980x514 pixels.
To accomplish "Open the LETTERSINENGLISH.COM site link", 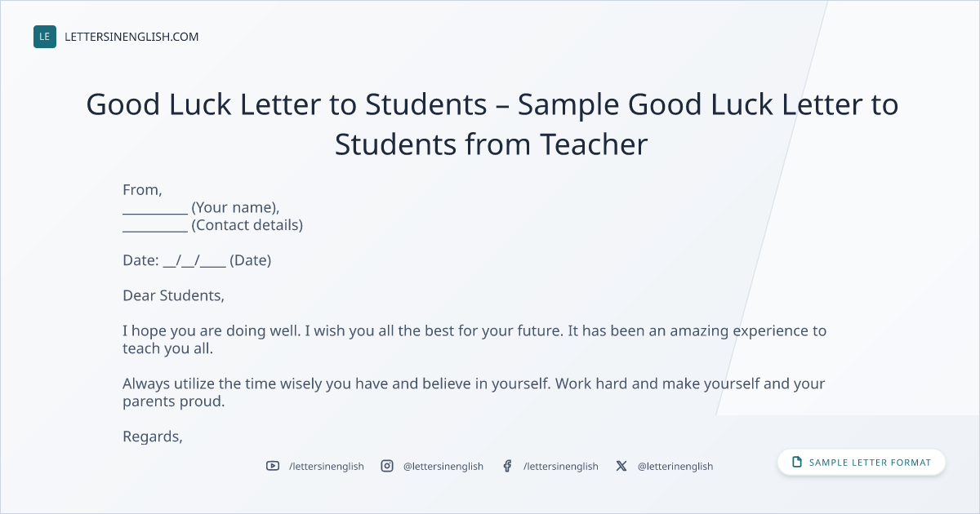I will (131, 37).
